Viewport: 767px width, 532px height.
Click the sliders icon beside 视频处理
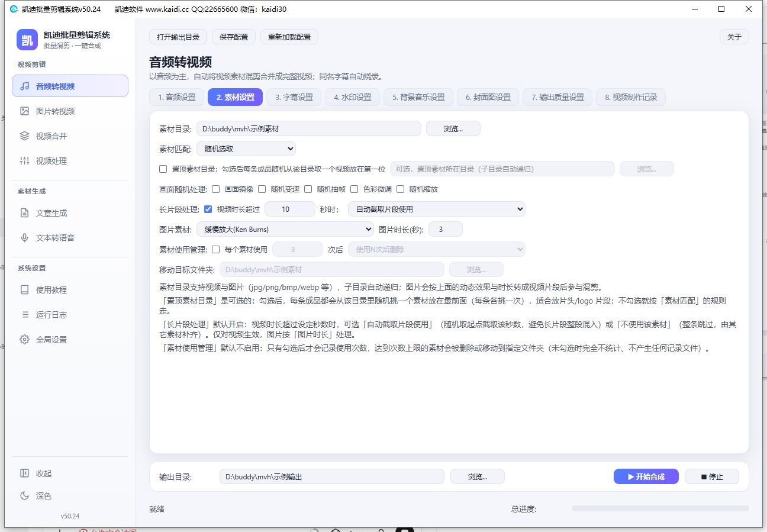pyautogui.click(x=25, y=161)
